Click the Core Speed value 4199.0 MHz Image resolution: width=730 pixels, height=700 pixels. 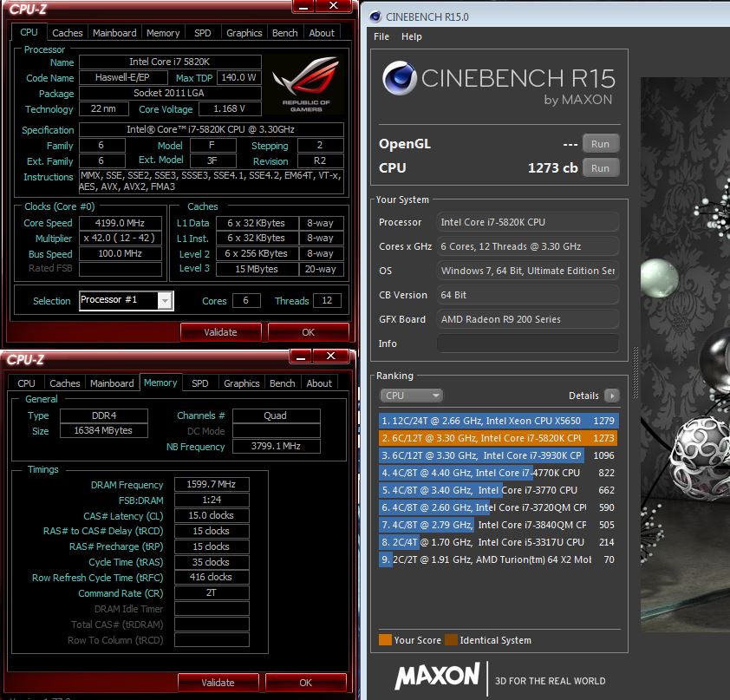click(121, 223)
